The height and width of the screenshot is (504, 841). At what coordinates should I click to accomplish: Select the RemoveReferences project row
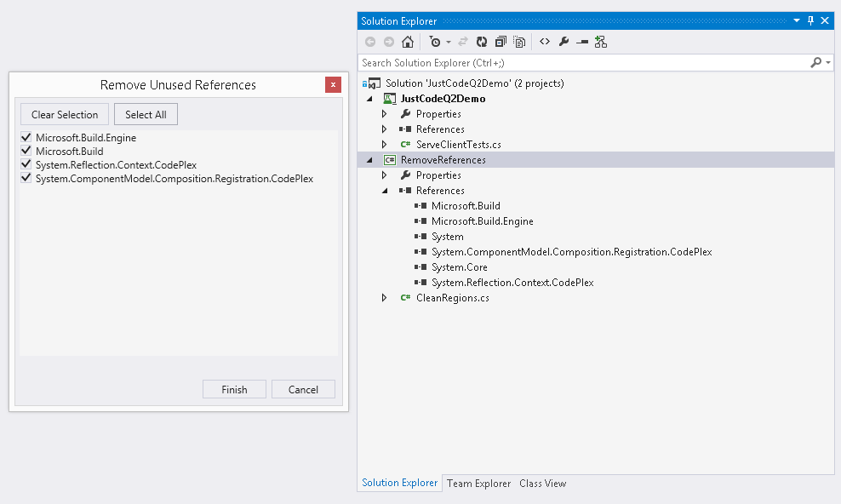click(596, 160)
